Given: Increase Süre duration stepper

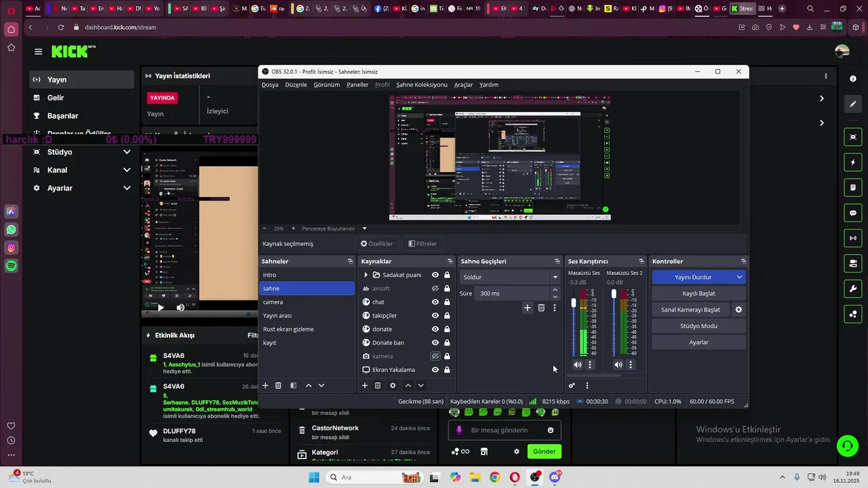Looking at the screenshot, I should point(555,290).
